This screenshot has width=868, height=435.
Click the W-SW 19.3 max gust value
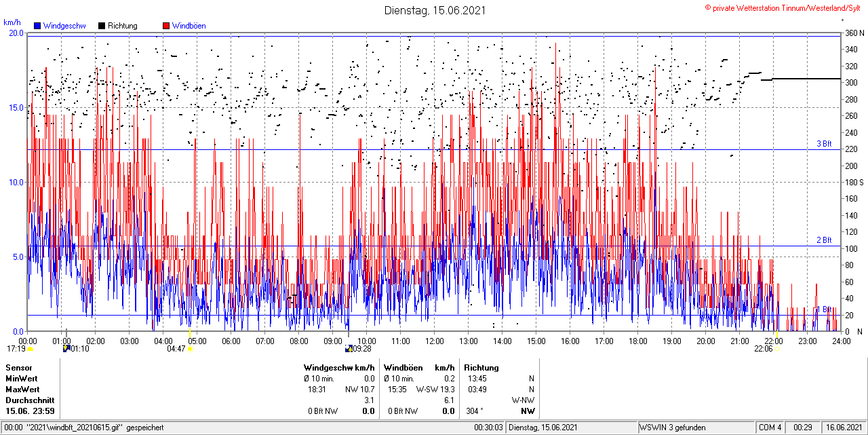click(x=435, y=390)
